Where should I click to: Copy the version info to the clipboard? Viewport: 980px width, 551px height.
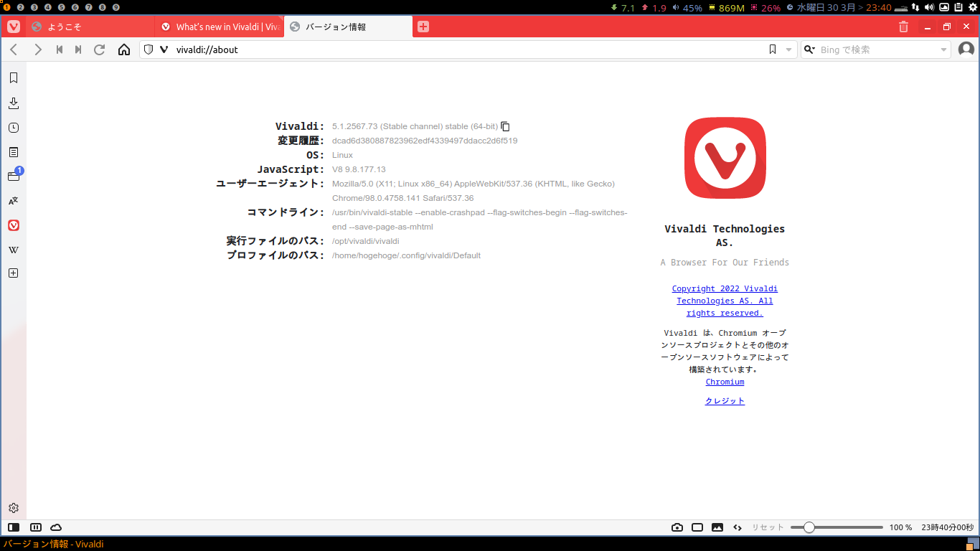505,126
